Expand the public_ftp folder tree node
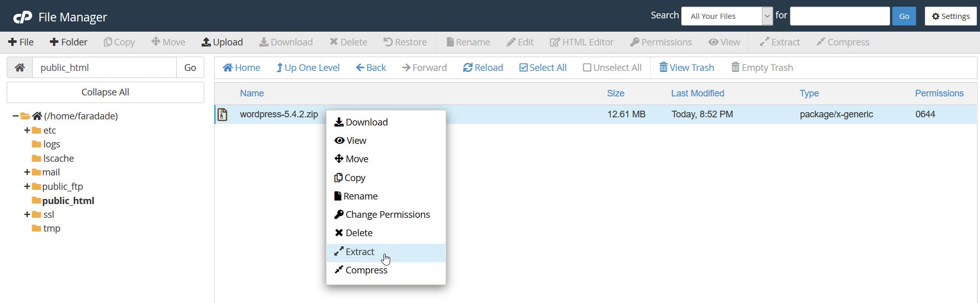Viewport: 980px width, 303px height. click(x=27, y=186)
